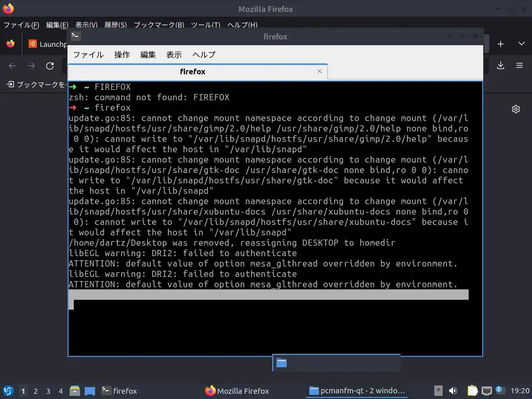Open the volume control in the tray
Image resolution: width=532 pixels, height=399 pixels.
pyautogui.click(x=453, y=391)
